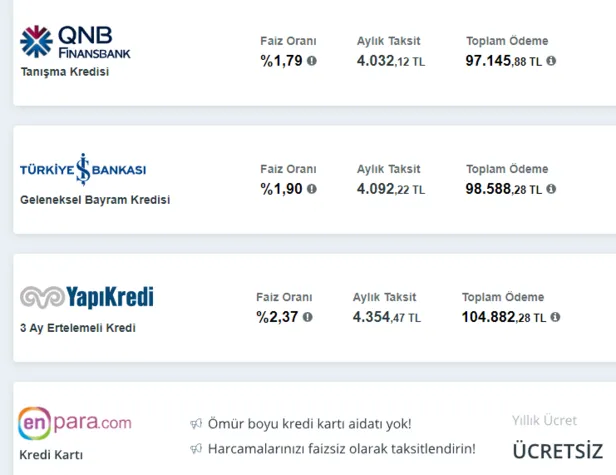Click YapıKredi monthly installment 4.354,47 TL

pyautogui.click(x=386, y=316)
